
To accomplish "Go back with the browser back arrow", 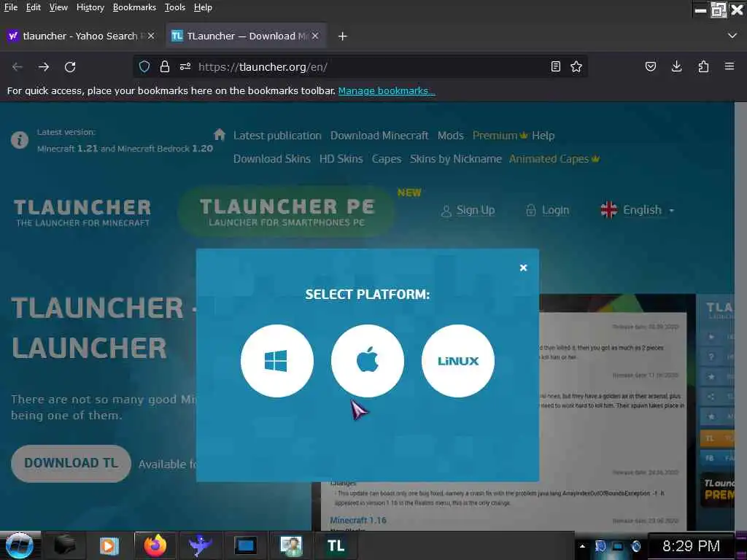I will pyautogui.click(x=18, y=66).
